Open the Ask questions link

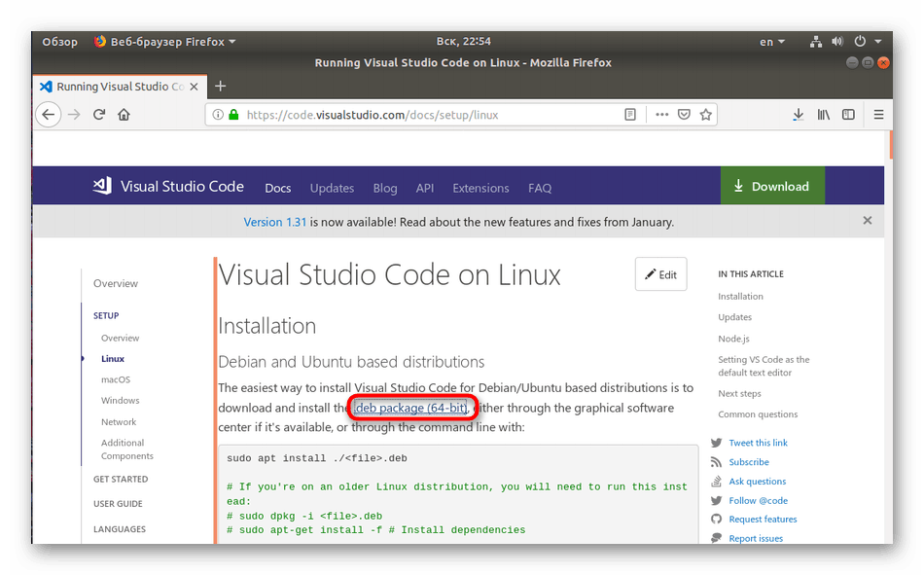tap(758, 482)
